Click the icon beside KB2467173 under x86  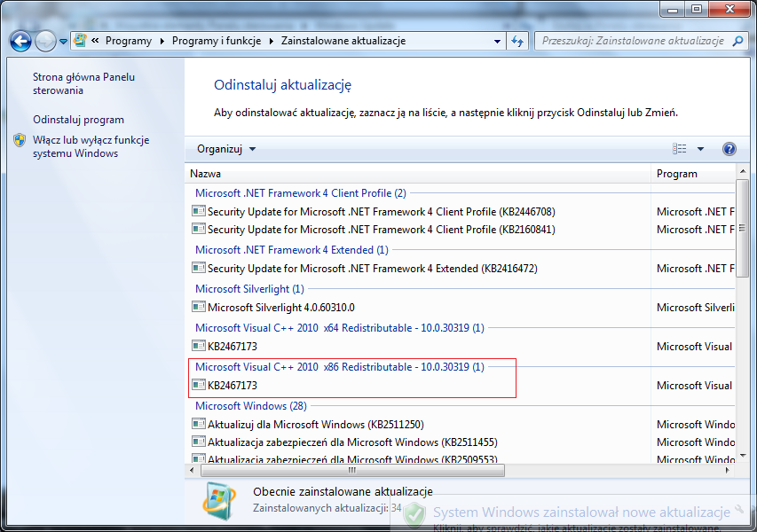click(x=199, y=386)
